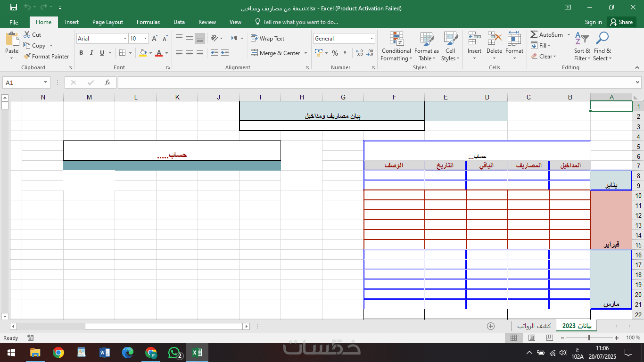
Task: Open the font name dropdown showing Arial
Action: (x=125, y=39)
